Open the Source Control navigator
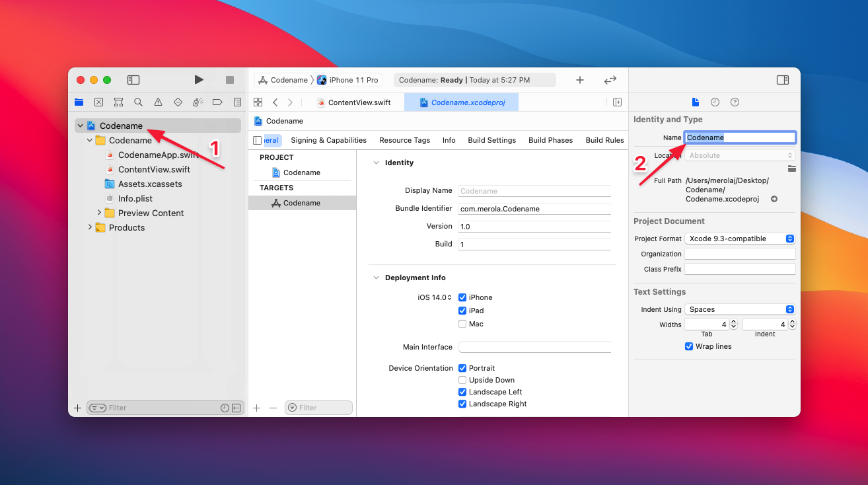Image resolution: width=868 pixels, height=485 pixels. coord(98,102)
